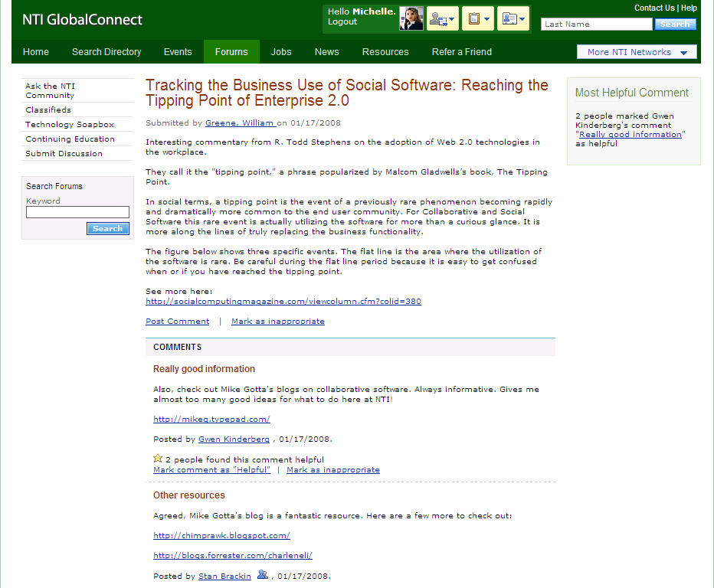Select the Forums tab
Image resolution: width=714 pixels, height=588 pixels.
tap(231, 52)
